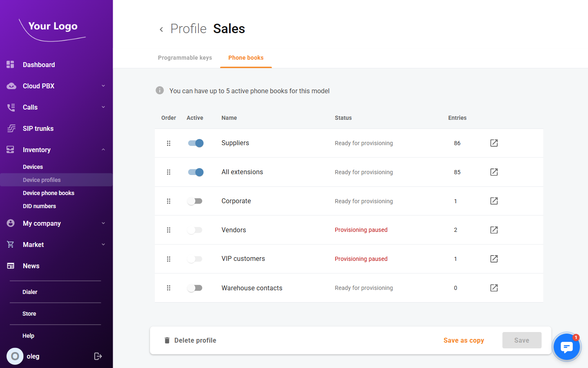Enable the Corporate phone book toggle
Viewport: 588px width, 368px height.
pyautogui.click(x=195, y=201)
